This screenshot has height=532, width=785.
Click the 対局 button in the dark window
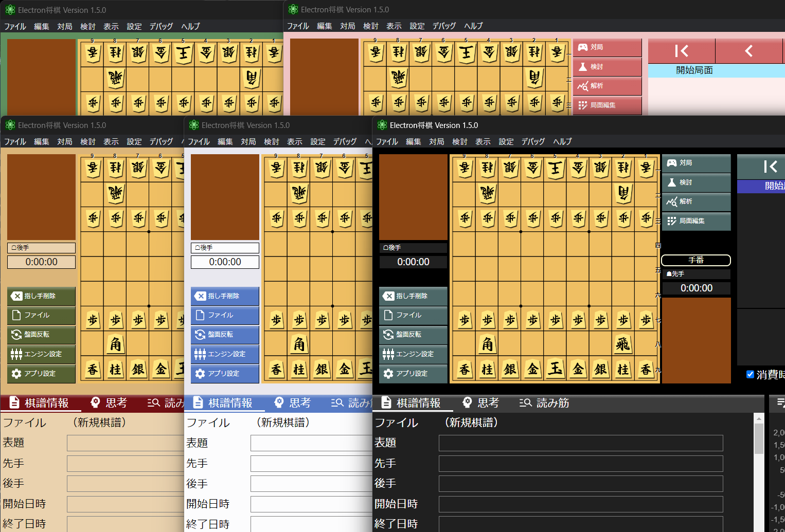tap(696, 163)
